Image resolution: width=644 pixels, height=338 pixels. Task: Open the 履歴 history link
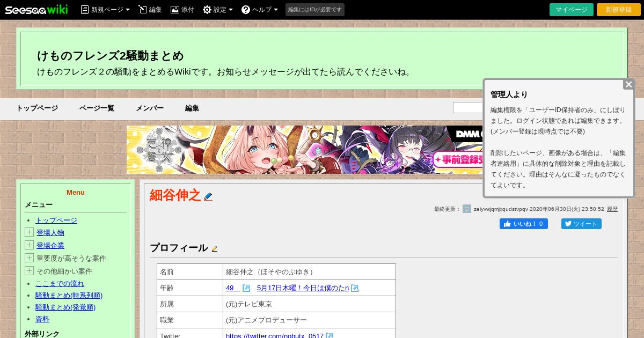612,209
